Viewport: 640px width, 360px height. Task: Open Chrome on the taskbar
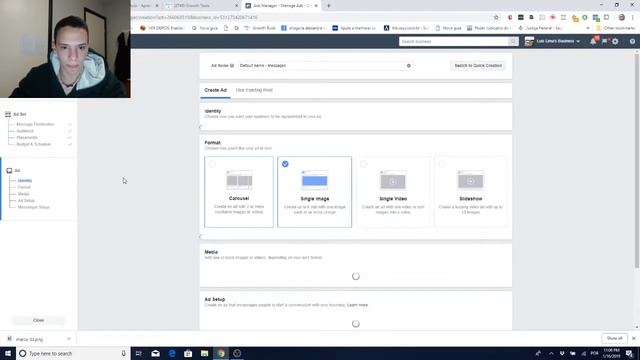tap(221, 353)
